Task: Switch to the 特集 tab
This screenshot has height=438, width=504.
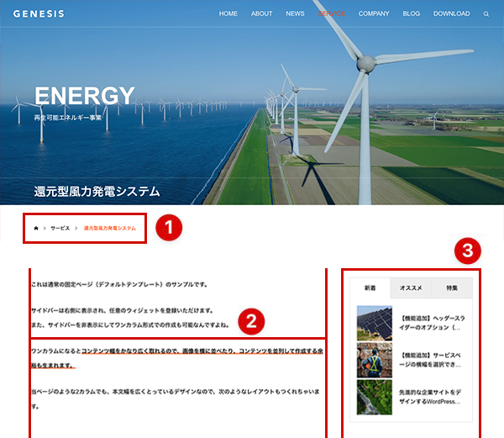Action: click(452, 288)
